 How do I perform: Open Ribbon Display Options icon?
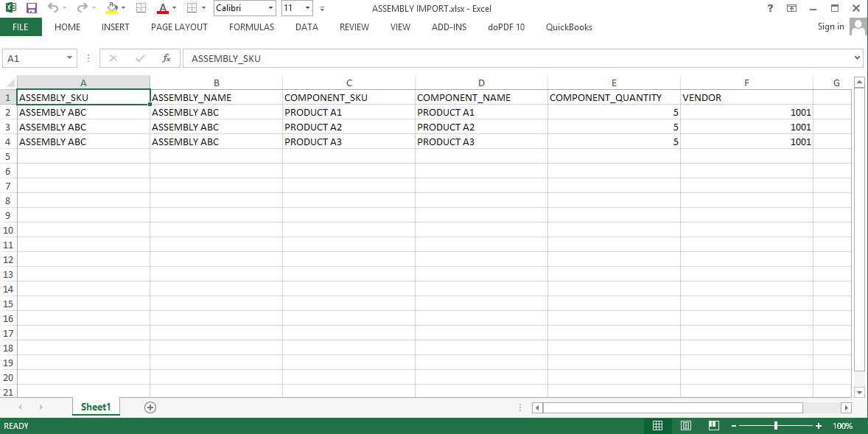point(791,8)
